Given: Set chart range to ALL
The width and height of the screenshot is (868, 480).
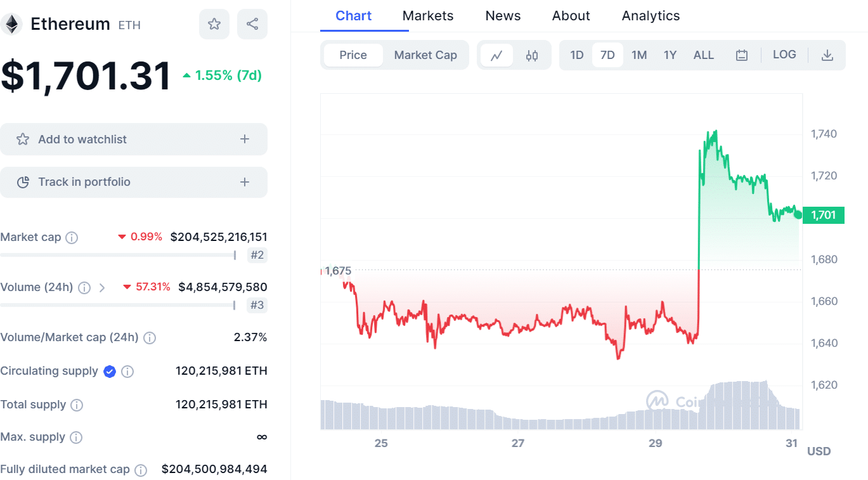Looking at the screenshot, I should click(x=704, y=55).
